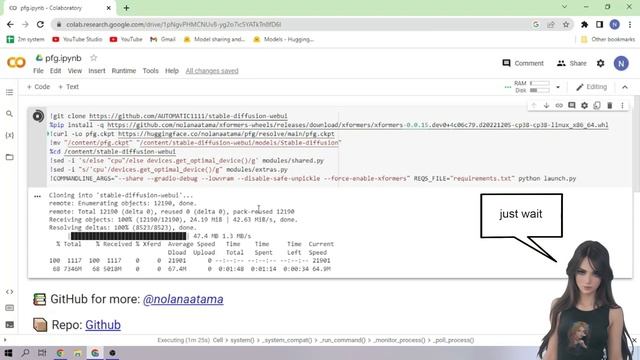The width and height of the screenshot is (640, 360).
Task: Open the find and replace sidebar
Action: (x=9, y=114)
